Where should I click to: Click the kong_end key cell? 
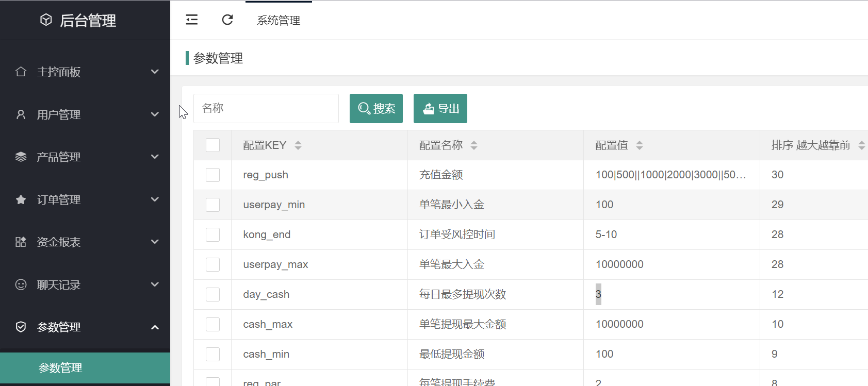(x=319, y=234)
